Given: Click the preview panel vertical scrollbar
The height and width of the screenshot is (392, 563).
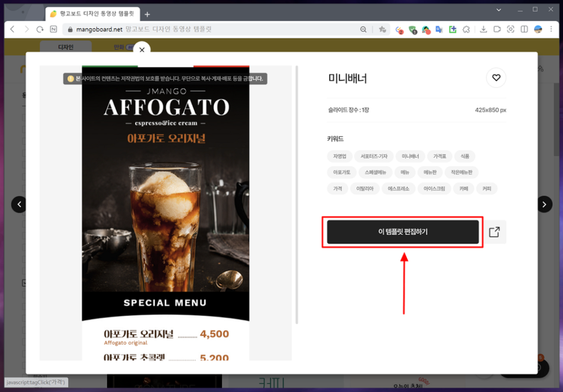Looking at the screenshot, I should pyautogui.click(x=297, y=195).
